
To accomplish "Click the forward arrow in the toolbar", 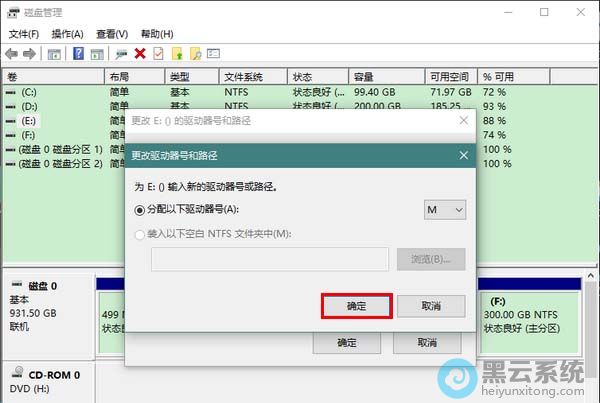I will point(29,54).
